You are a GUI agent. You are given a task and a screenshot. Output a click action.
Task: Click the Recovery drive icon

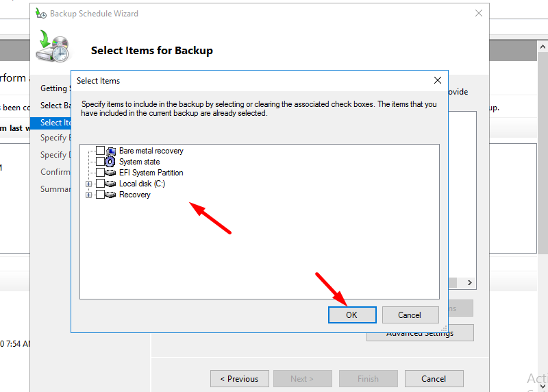pyautogui.click(x=111, y=195)
